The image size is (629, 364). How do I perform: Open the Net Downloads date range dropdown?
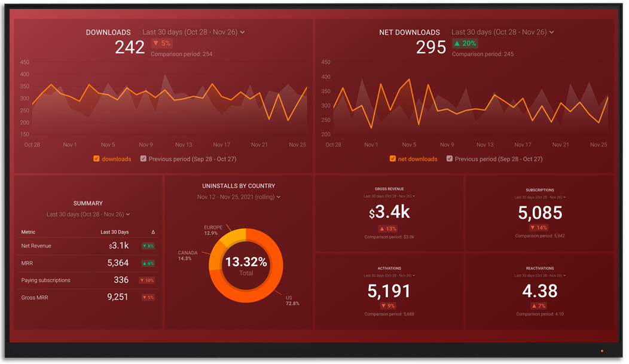pos(502,32)
